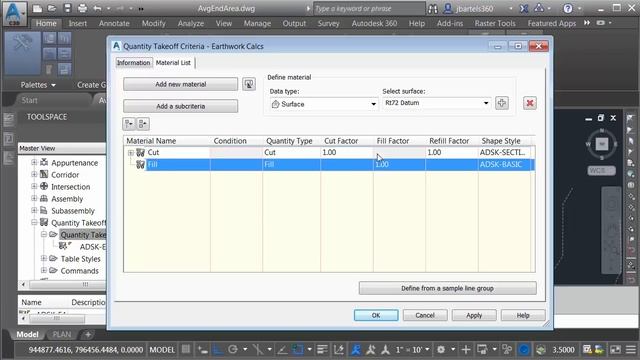This screenshot has height=360, width=640.
Task: Click the Help button in dialog
Action: pyautogui.click(x=523, y=315)
